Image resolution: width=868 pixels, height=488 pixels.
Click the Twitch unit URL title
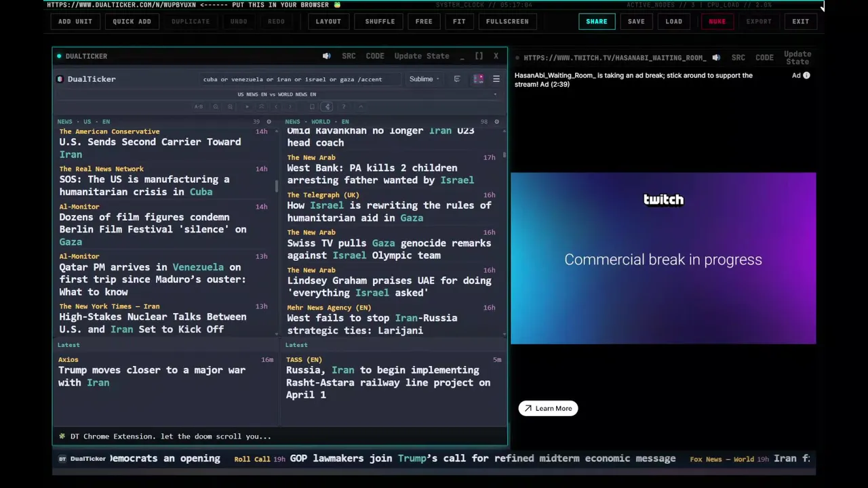pyautogui.click(x=615, y=58)
